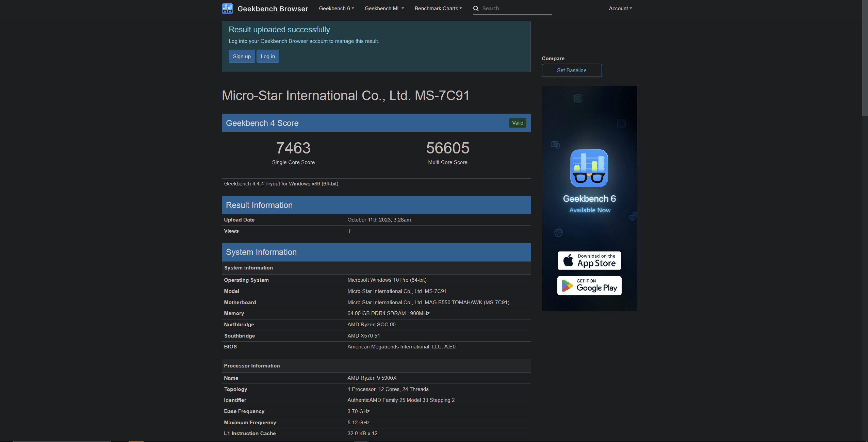Click the Geekbench 6 app icon in the ad
Screen dimensions: 868x442
coord(589,168)
